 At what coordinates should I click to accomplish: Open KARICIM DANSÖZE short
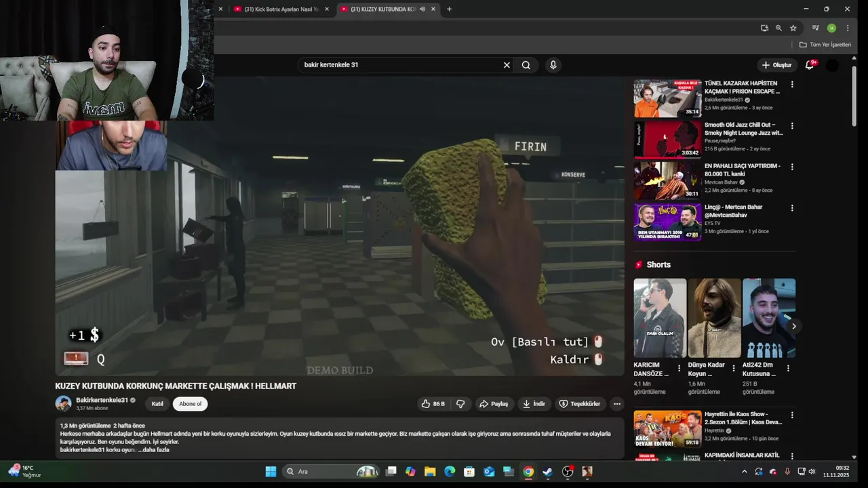click(x=660, y=318)
